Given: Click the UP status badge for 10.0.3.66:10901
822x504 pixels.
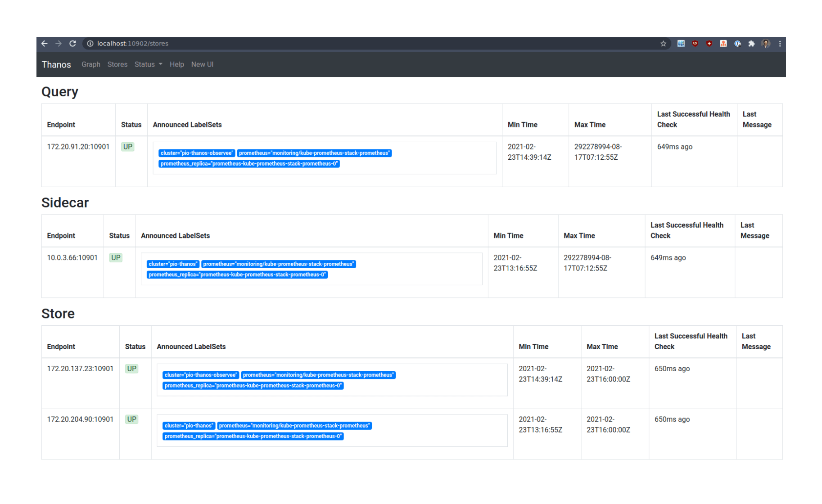Looking at the screenshot, I should coord(116,258).
